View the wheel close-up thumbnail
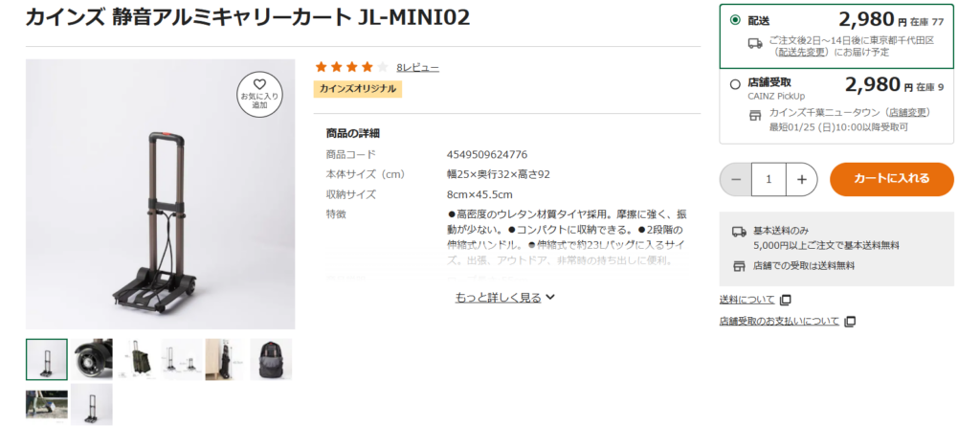This screenshot has width=980, height=426. [92, 360]
